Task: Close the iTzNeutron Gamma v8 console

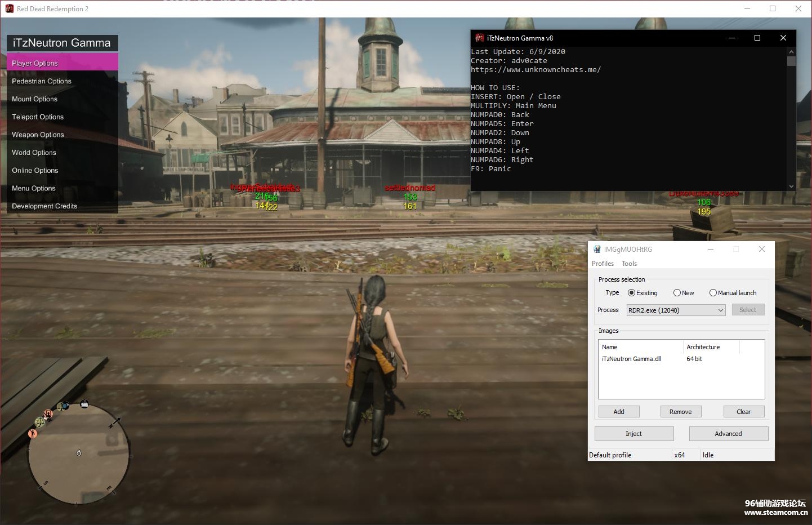Action: click(x=783, y=38)
